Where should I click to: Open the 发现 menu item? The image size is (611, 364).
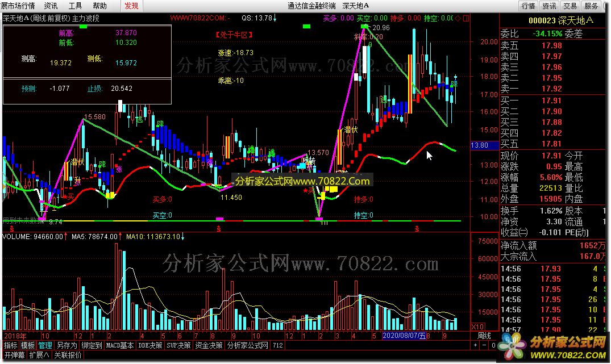coord(131,6)
